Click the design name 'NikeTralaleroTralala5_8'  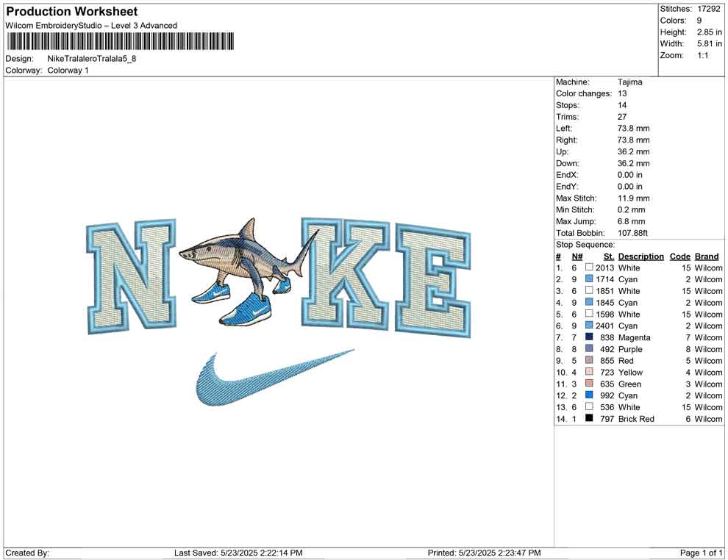[x=91, y=59]
